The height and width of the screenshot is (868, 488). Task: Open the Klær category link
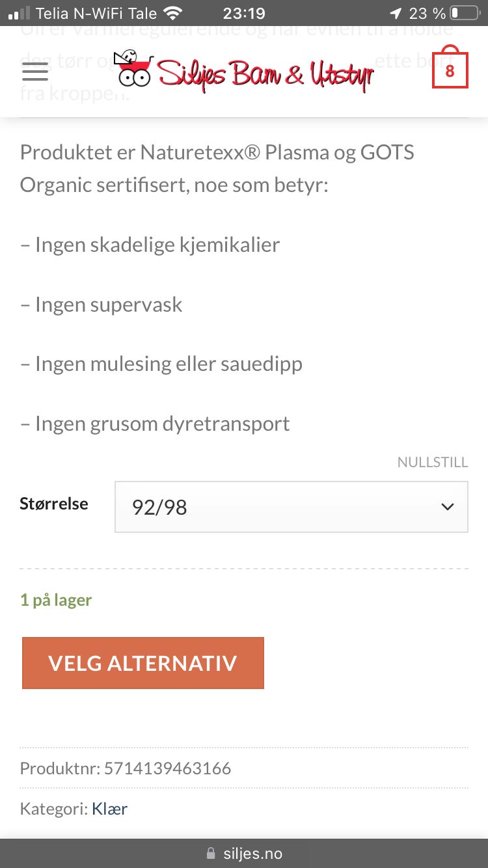[109, 808]
